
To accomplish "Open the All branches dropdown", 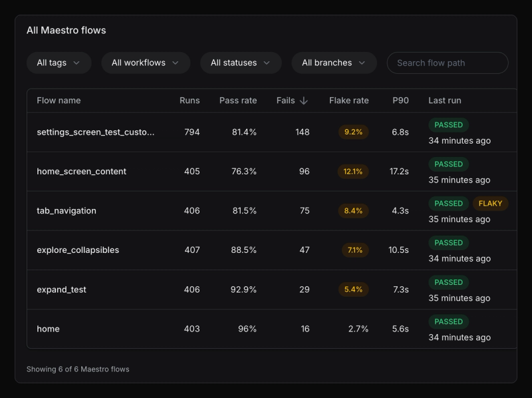I will (x=334, y=63).
